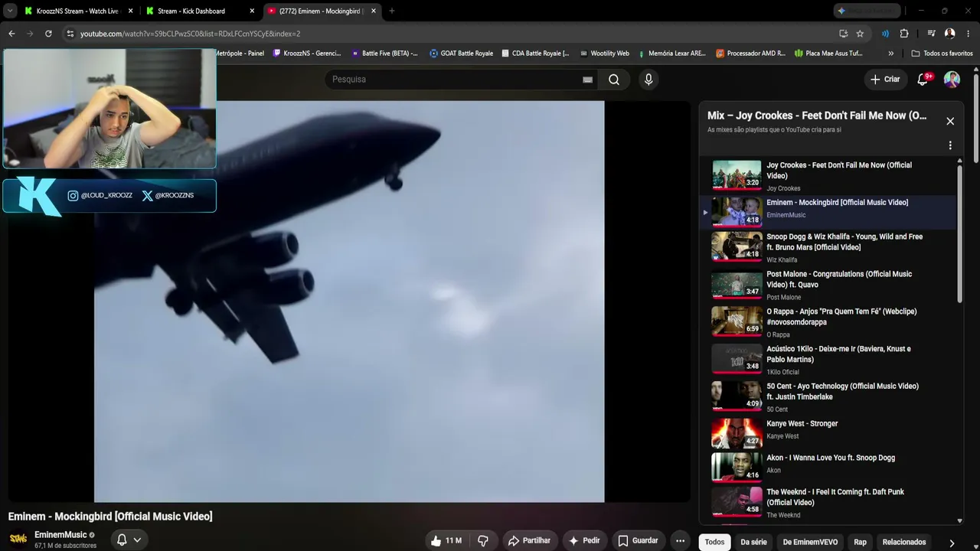This screenshot has width=980, height=551.
Task: Open the YouTube account avatar menu
Action: pyautogui.click(x=952, y=80)
